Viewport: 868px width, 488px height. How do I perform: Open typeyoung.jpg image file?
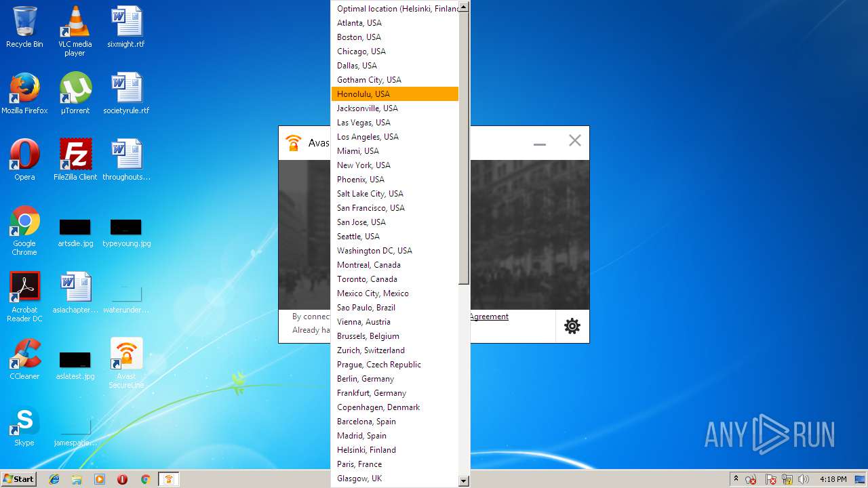pyautogui.click(x=126, y=232)
